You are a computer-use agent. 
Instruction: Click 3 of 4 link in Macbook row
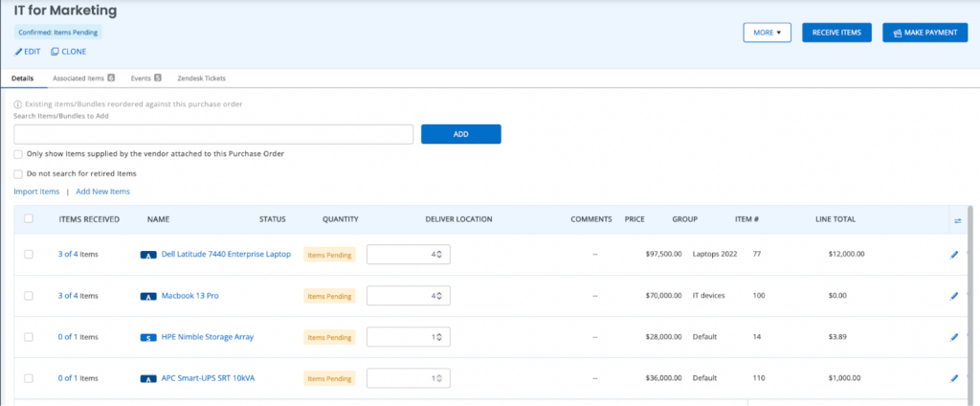tap(68, 296)
